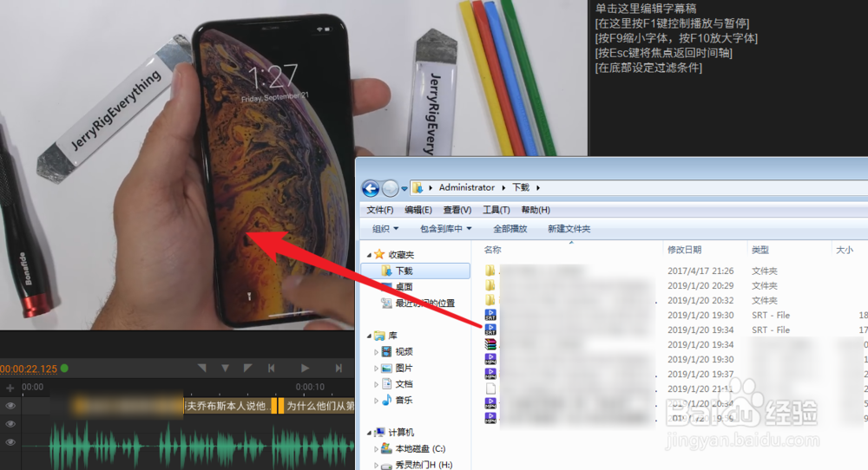Click the 0:00:10 mark on timeline ruler
The image size is (868, 470).
click(x=310, y=387)
